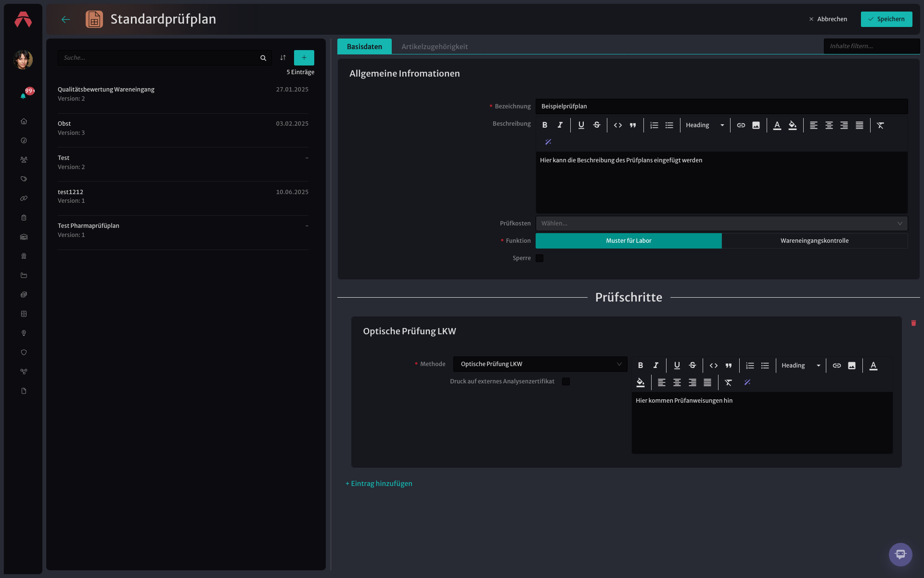924x578 pixels.
Task: Add a new entry with the teal plus button
Action: 304,58
